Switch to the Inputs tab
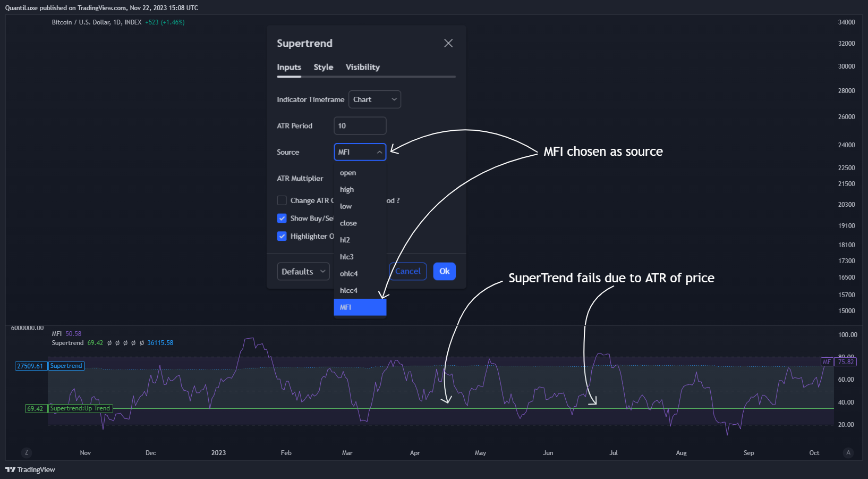 (289, 67)
